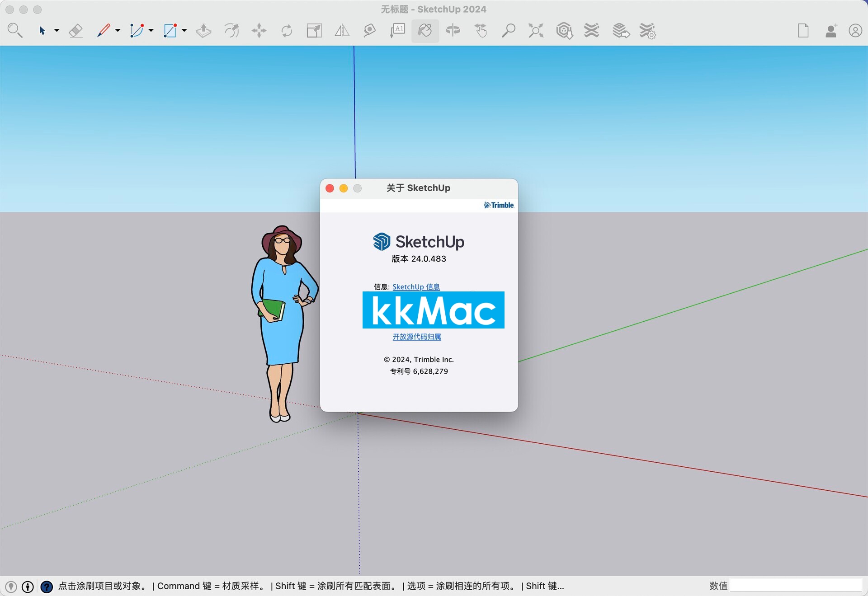The width and height of the screenshot is (868, 596).
Task: Open the Search tool in the toolbar
Action: click(x=15, y=31)
